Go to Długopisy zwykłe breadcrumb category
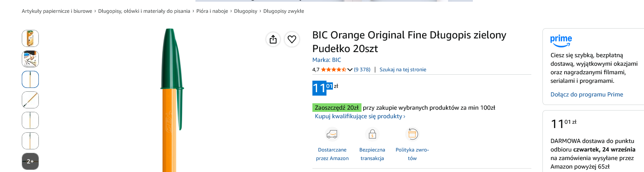644x172 pixels. coord(284,11)
